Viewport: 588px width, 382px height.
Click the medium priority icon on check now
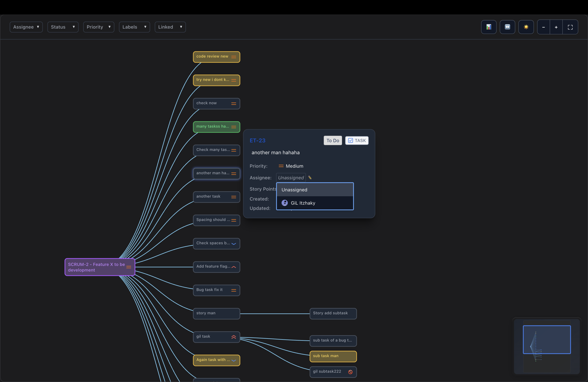(234, 104)
